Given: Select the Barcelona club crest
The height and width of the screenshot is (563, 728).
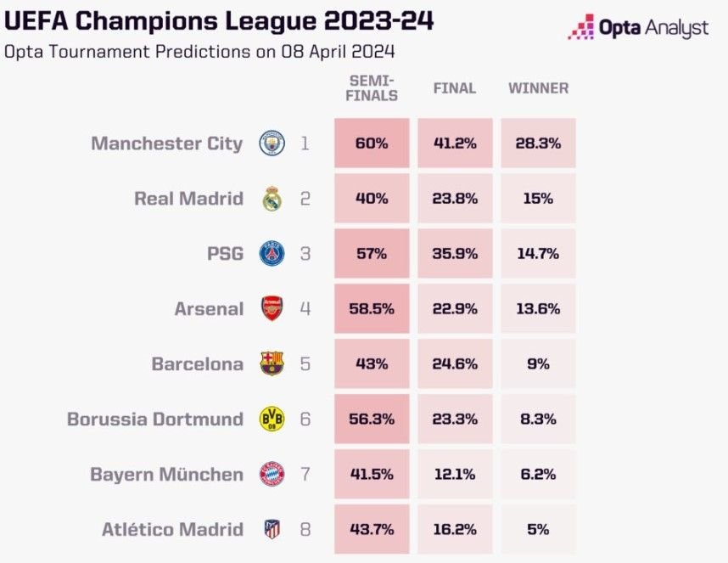Looking at the screenshot, I should click(x=272, y=363).
